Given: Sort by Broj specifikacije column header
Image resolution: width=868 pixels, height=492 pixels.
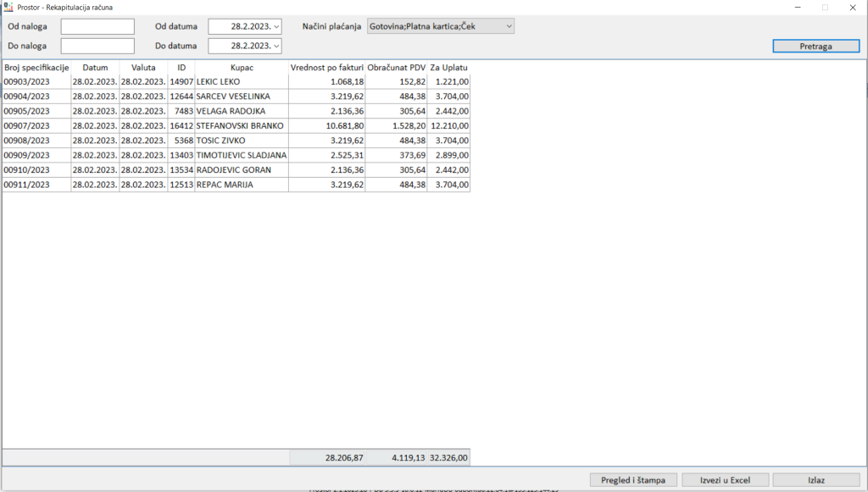Looking at the screenshot, I should 36,67.
